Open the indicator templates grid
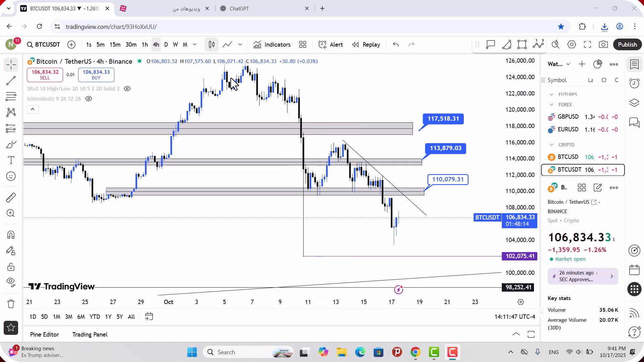 click(303, 45)
